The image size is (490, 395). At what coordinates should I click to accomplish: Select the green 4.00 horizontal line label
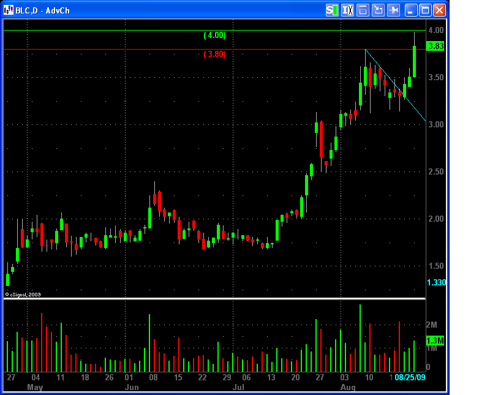(215, 35)
